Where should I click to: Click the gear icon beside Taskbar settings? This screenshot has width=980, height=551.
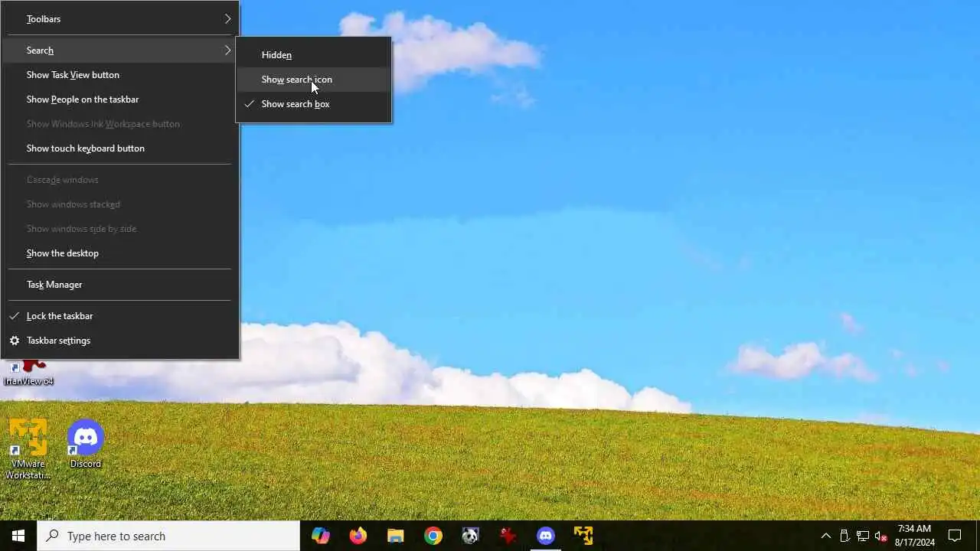click(x=15, y=341)
